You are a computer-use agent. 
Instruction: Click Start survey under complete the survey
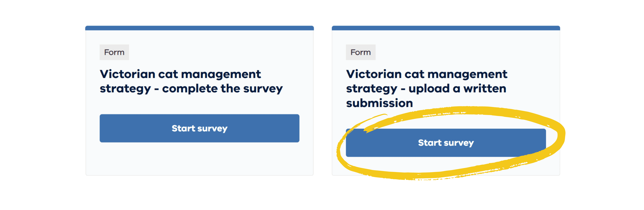pos(199,128)
